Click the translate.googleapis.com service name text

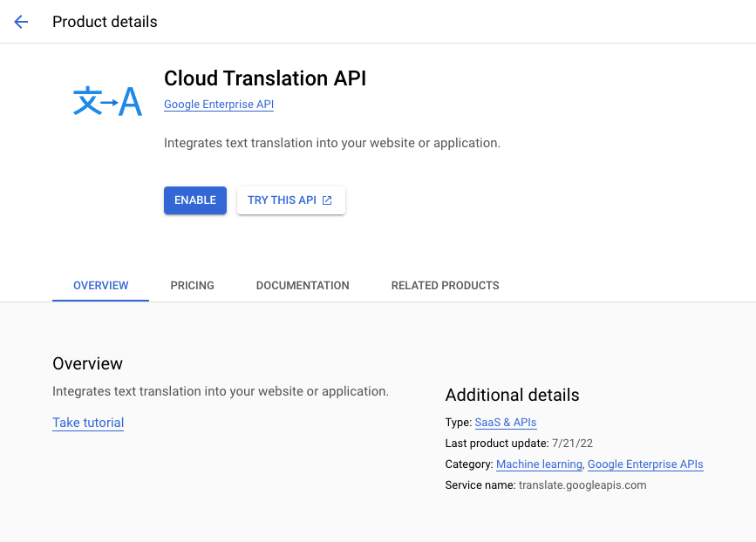pyautogui.click(x=582, y=485)
